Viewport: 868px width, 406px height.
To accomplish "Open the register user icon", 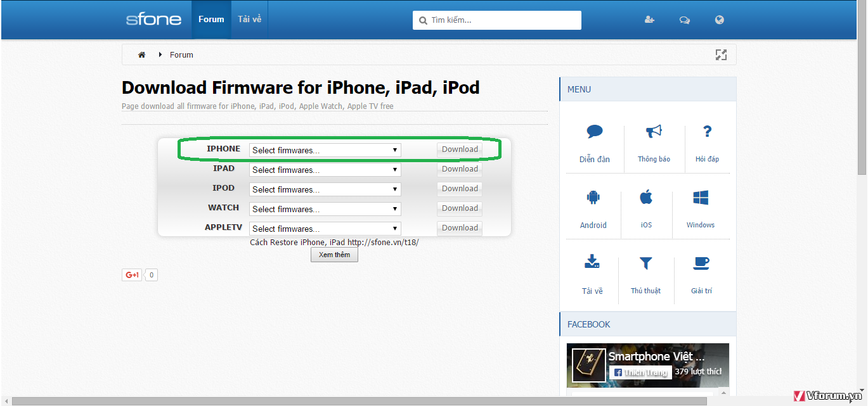I will (x=649, y=20).
